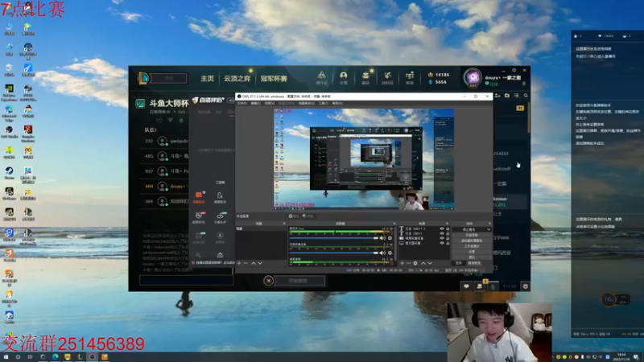Image resolution: width=644 pixels, height=362 pixels.
Task: Click the League of Legends logo icon
Action: click(x=143, y=78)
